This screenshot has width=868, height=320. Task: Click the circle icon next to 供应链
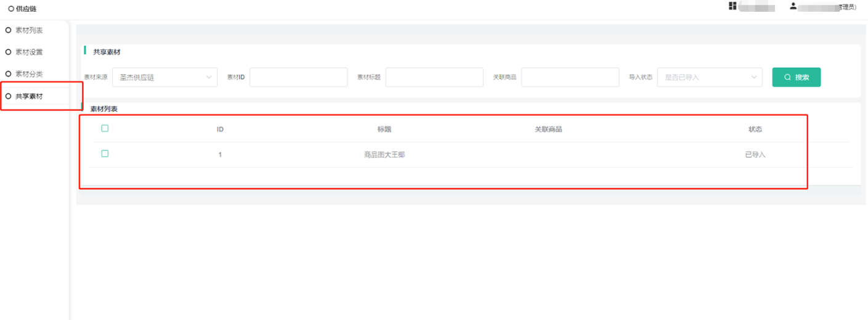[11, 9]
